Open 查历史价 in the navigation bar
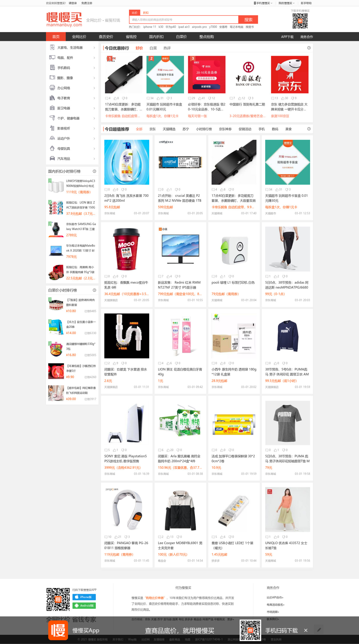 click(106, 37)
